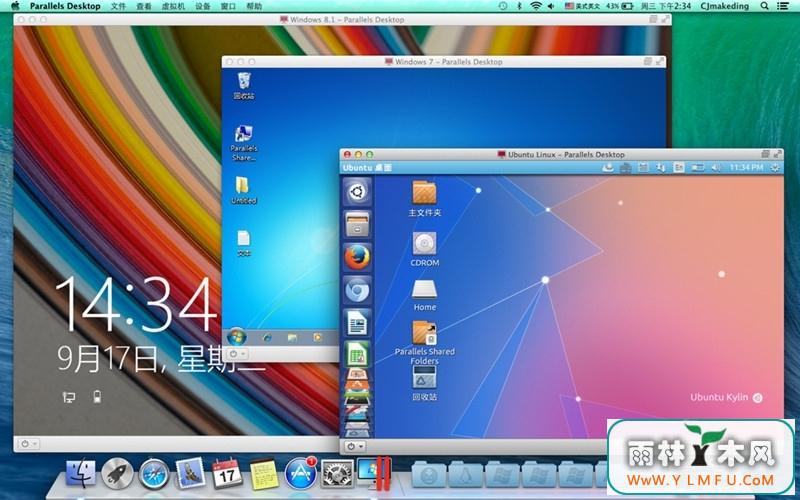The height and width of the screenshot is (500, 800).
Task: Toggle Coherence view in Windows 8.1 window
Action: pyautogui.click(x=654, y=19)
